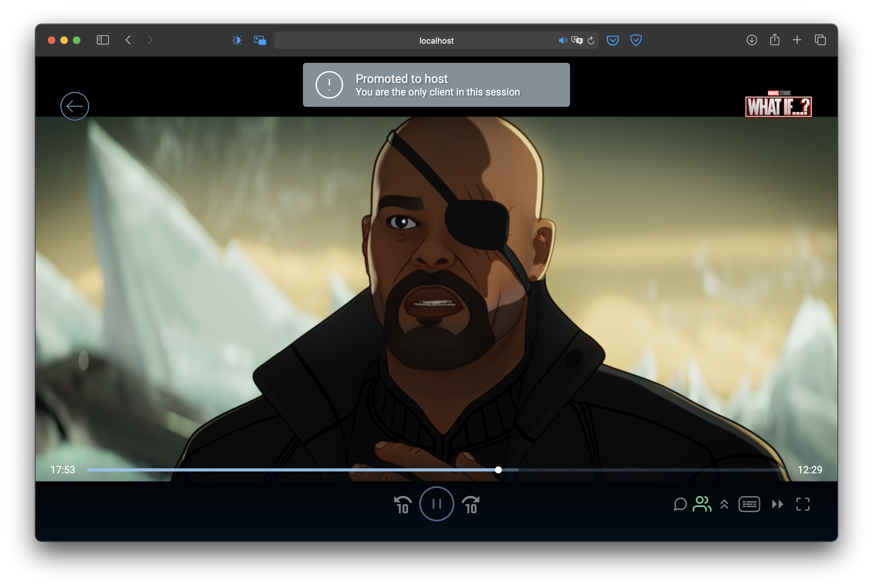Reload the localhost page
This screenshot has height=588, width=873.
coord(591,41)
